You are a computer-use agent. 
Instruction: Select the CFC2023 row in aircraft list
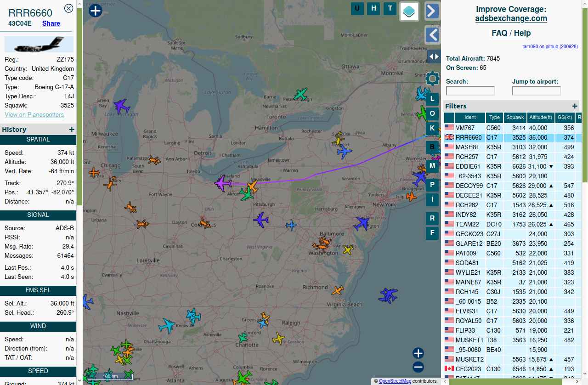point(512,369)
